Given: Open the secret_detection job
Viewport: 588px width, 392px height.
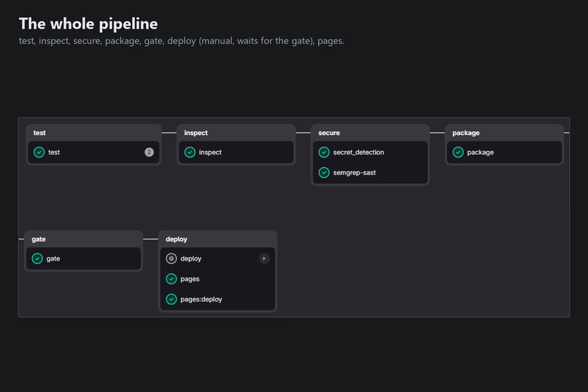Looking at the screenshot, I should [x=358, y=153].
